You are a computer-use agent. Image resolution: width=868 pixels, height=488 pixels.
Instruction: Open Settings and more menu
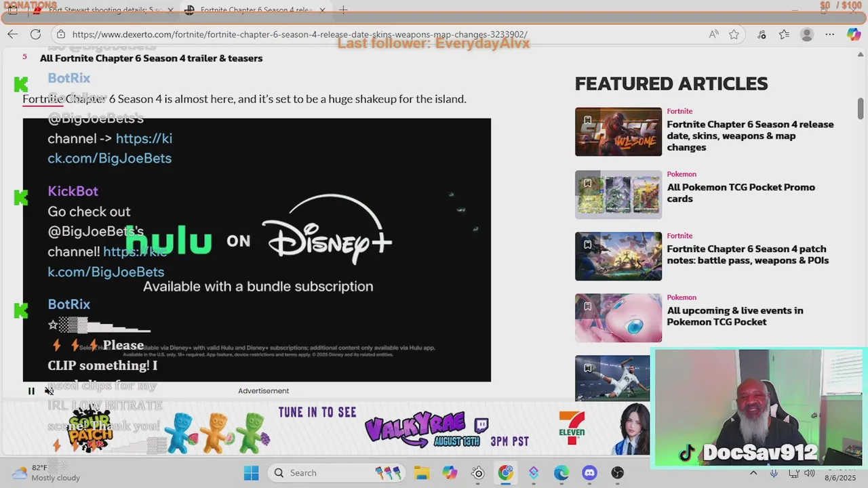[x=829, y=35]
